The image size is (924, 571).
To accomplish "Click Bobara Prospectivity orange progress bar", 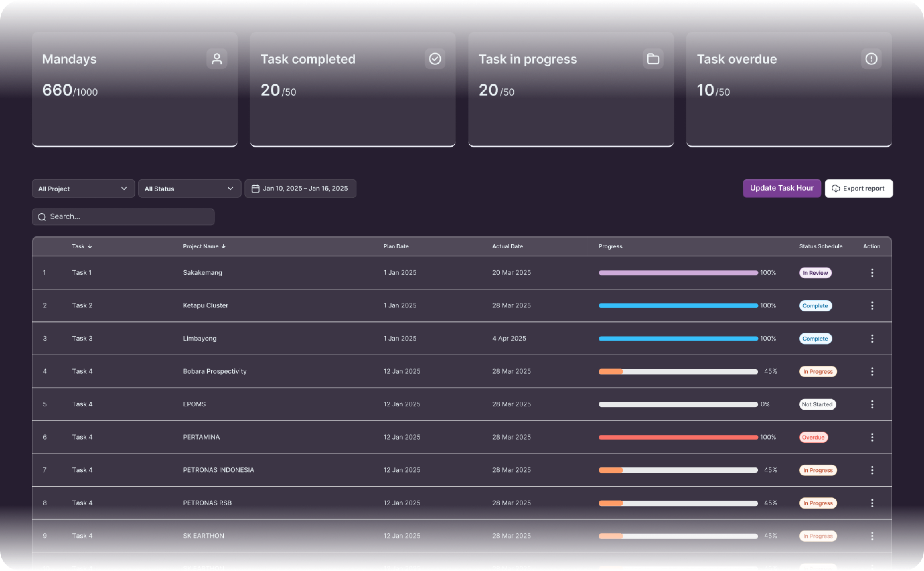I will pos(678,371).
